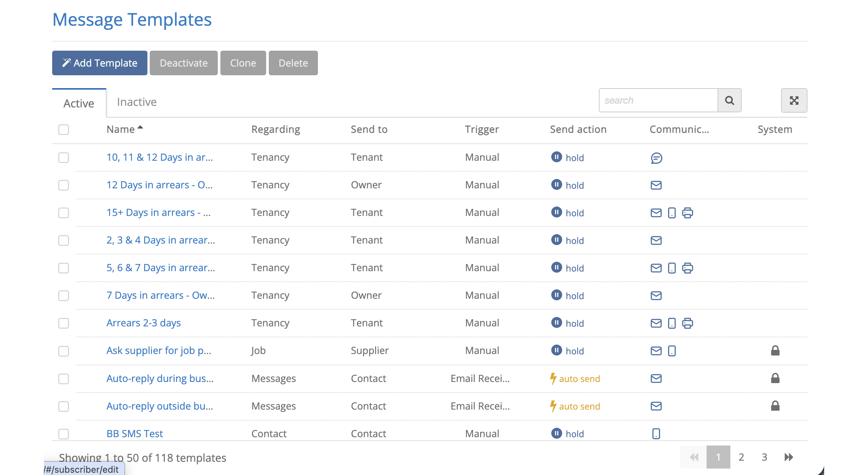Sort by Name column header

tap(124, 129)
